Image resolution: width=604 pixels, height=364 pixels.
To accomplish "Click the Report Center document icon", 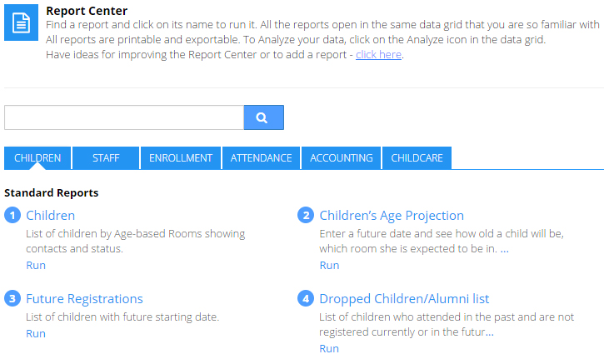I will (x=21, y=22).
